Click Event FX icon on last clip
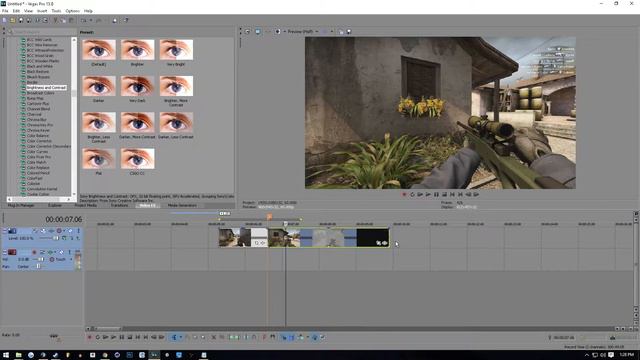The width and height of the screenshot is (640, 360). click(x=384, y=243)
